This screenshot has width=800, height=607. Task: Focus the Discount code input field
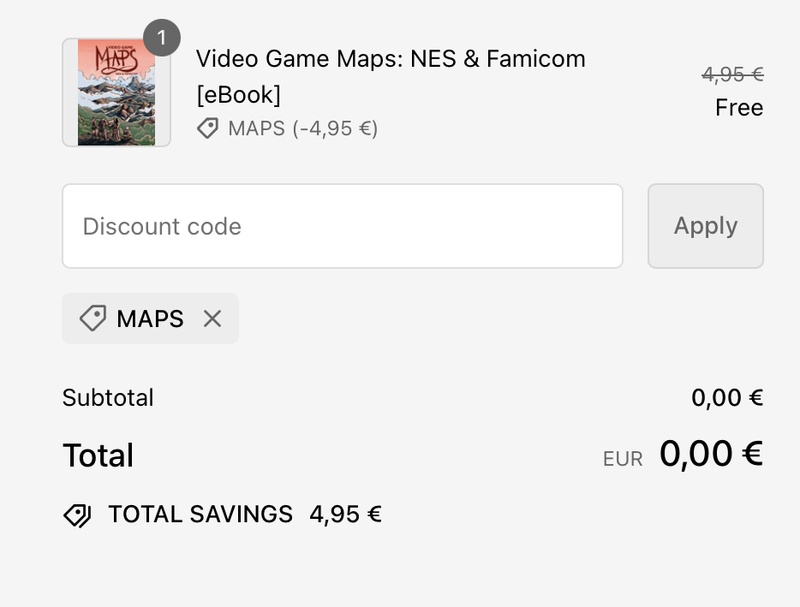342,226
